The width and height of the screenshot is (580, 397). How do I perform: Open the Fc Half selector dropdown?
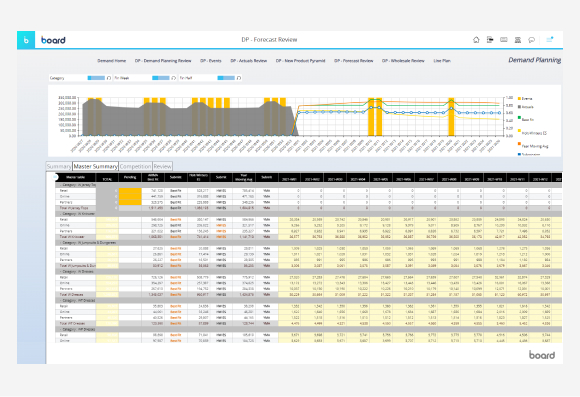tap(226, 78)
